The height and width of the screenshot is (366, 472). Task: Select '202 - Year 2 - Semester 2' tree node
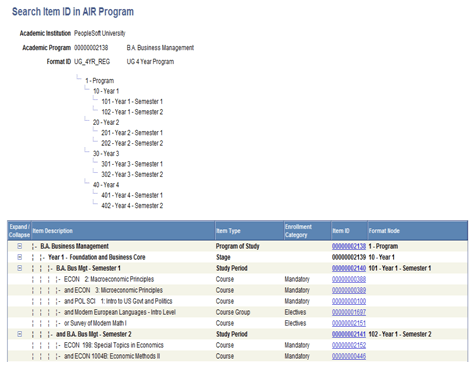pos(132,143)
